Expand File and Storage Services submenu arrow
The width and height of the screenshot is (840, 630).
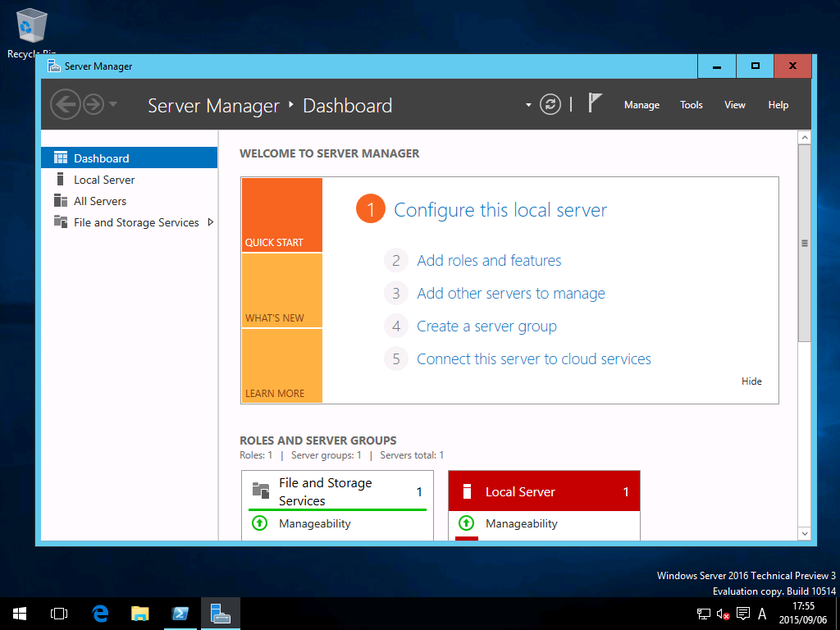(x=211, y=222)
